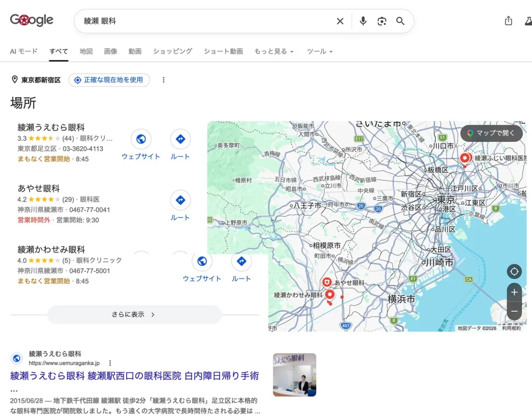The width and height of the screenshot is (532, 419).
Task: Open result 綾瀬うえむら眼科 綾瀬駅西口の眼科医院
Action: tap(135, 376)
